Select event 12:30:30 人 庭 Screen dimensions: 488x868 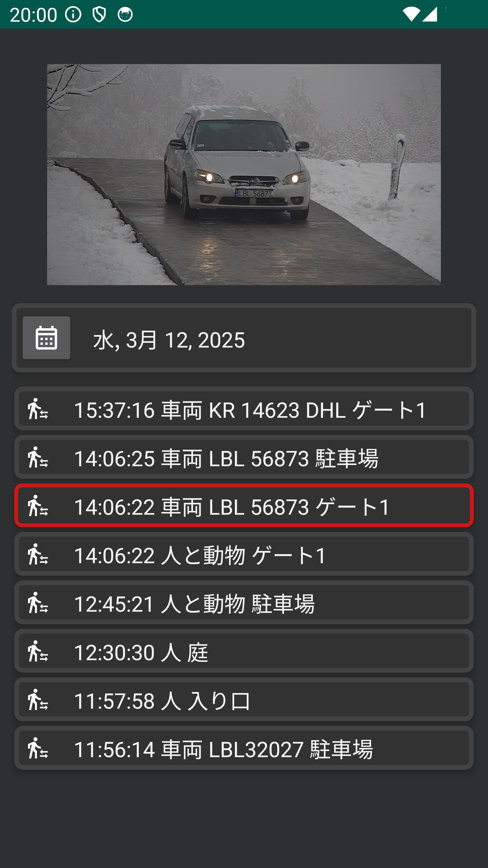coord(244,651)
